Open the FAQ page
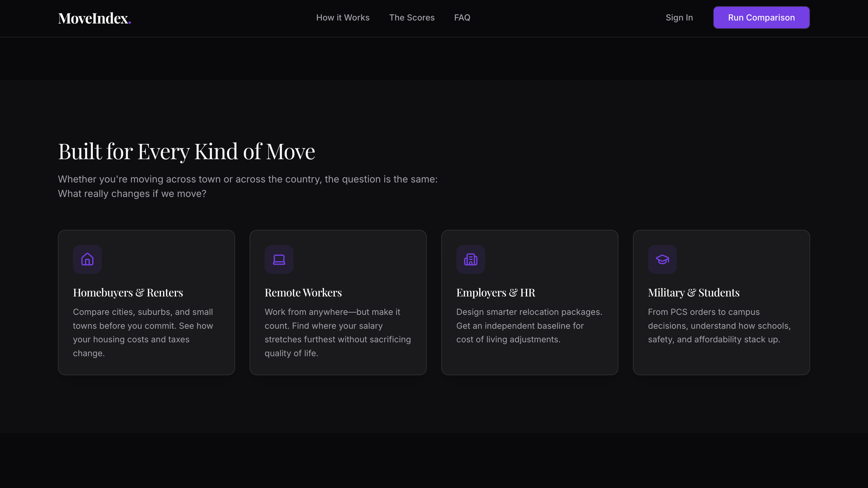The image size is (868, 488). pyautogui.click(x=462, y=17)
